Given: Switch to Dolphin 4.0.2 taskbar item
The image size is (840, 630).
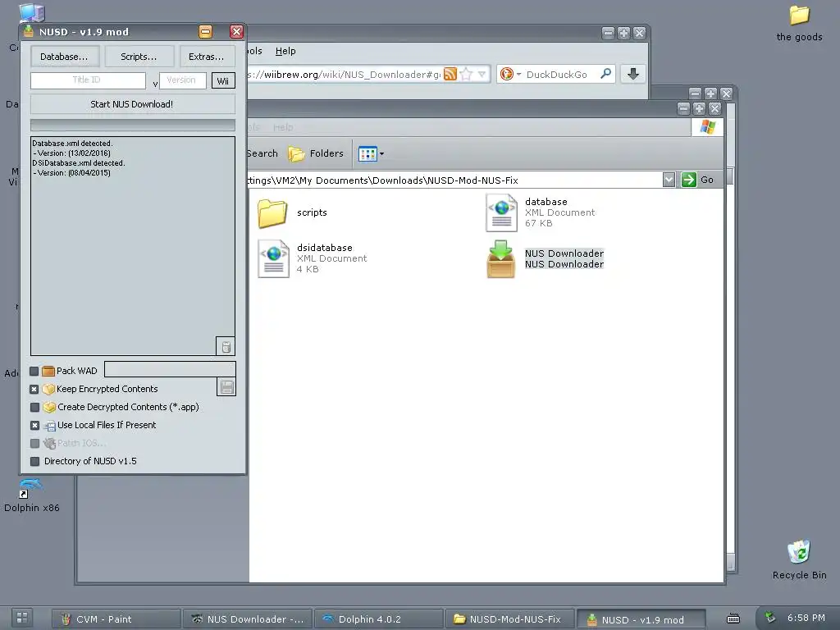Looking at the screenshot, I should 379,619.
